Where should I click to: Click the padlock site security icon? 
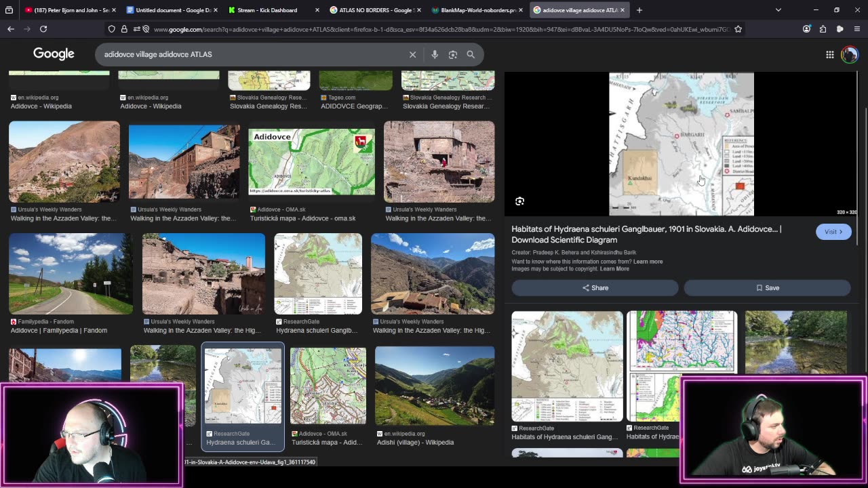(124, 29)
